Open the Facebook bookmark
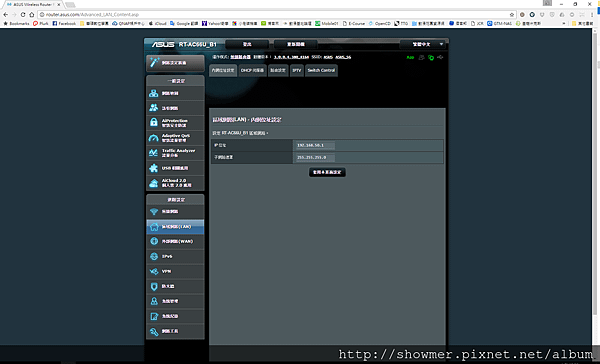The image size is (600, 364). point(64,23)
